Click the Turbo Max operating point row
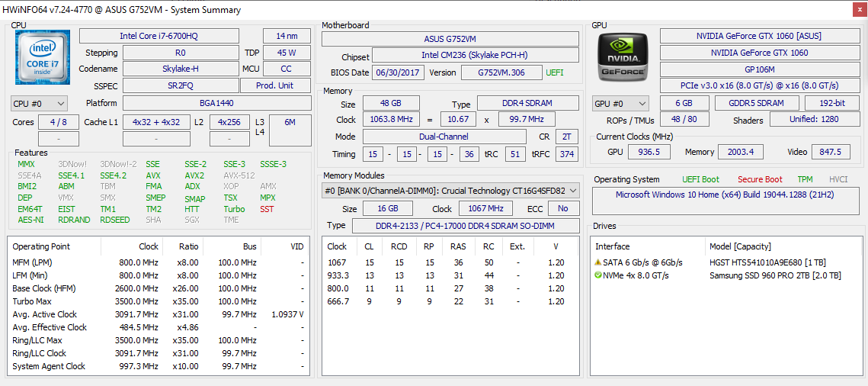Screen dimensions: 868x386 159,301
